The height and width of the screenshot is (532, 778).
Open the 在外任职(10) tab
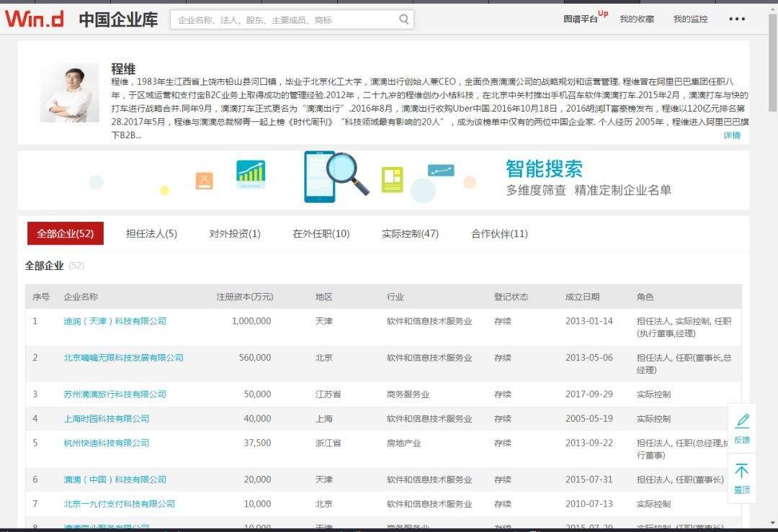pos(321,233)
